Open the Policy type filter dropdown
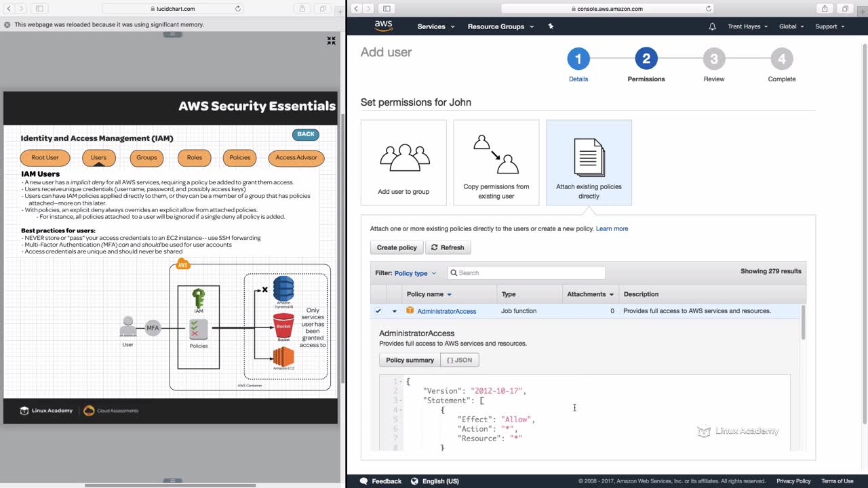This screenshot has width=868, height=488. (x=415, y=273)
